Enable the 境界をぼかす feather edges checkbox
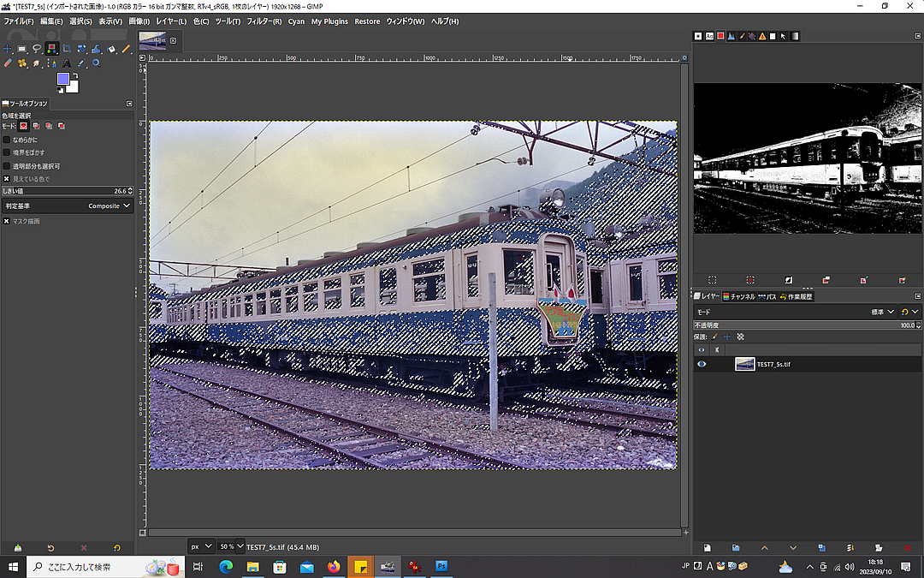The image size is (924, 578). coord(7,152)
